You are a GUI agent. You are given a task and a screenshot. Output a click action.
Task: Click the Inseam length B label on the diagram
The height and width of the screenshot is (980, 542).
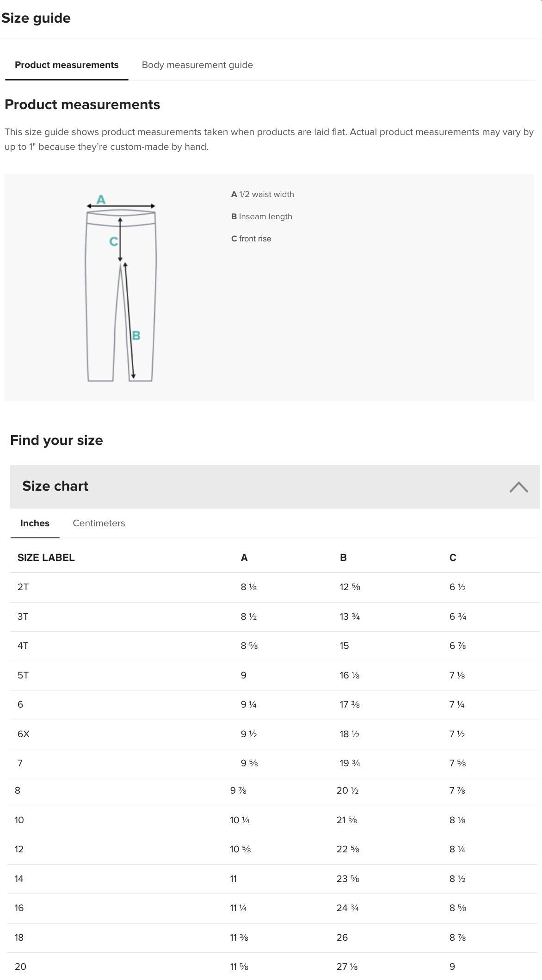point(136,335)
